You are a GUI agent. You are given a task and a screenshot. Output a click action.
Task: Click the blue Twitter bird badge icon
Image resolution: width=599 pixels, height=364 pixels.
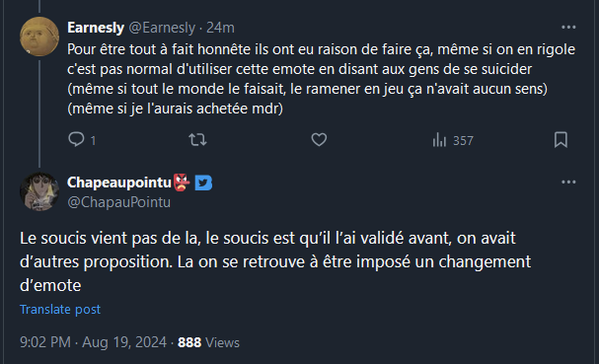pyautogui.click(x=203, y=182)
